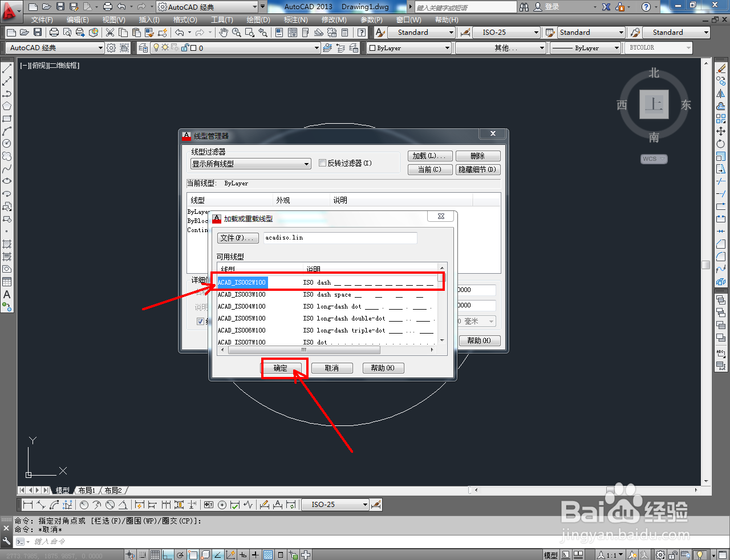Click the Load (L)... button in Linetype Manager
This screenshot has width=730, height=560.
(431, 156)
